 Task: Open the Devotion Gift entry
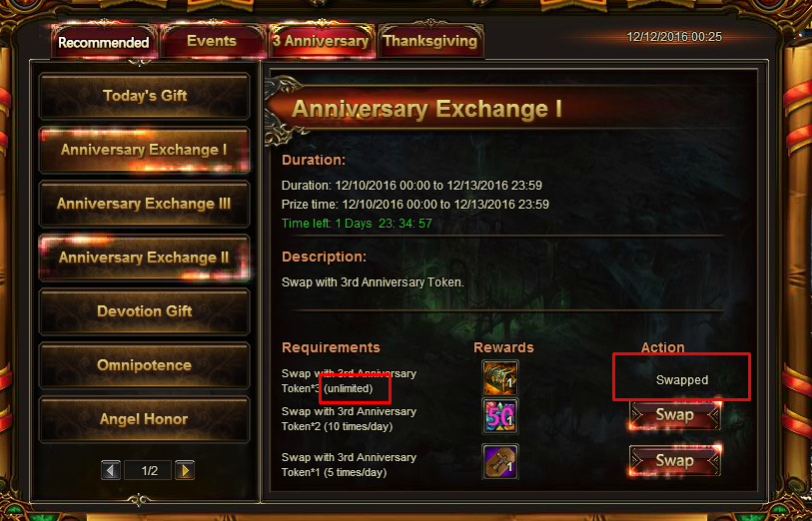tap(145, 311)
